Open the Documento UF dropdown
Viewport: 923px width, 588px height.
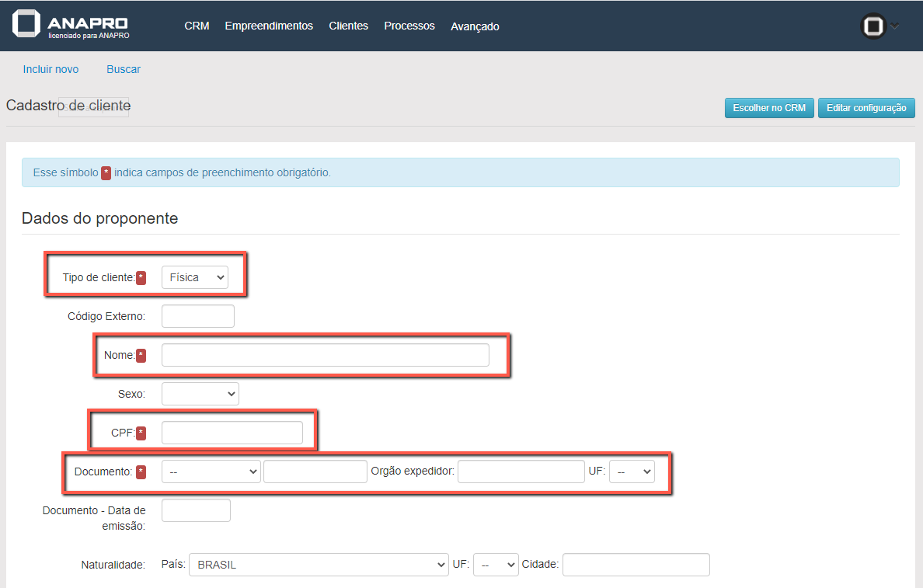point(632,471)
